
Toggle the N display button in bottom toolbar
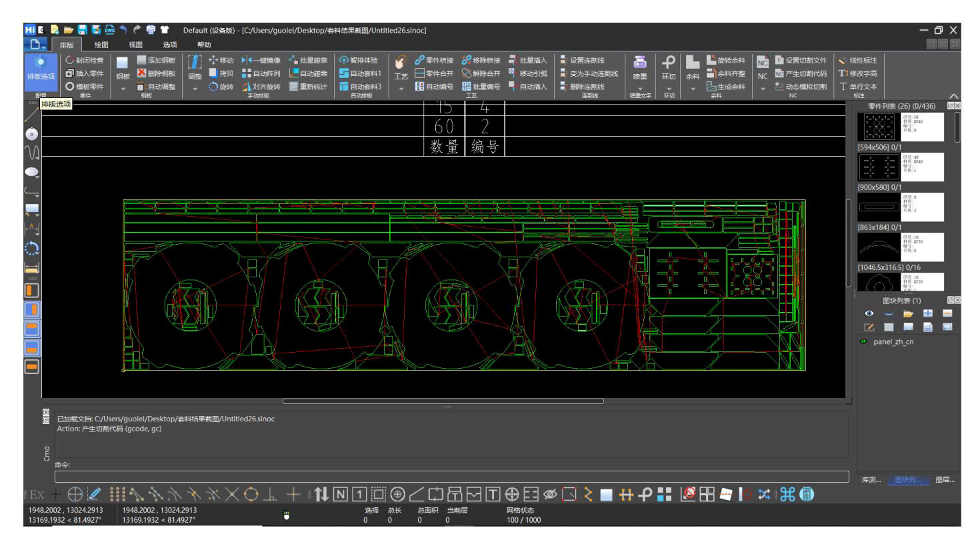click(x=341, y=494)
